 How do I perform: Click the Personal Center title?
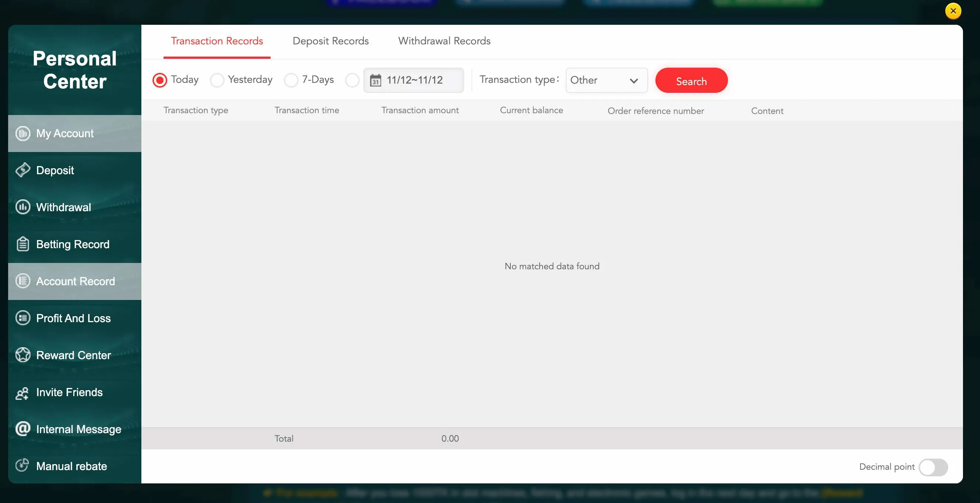74,70
